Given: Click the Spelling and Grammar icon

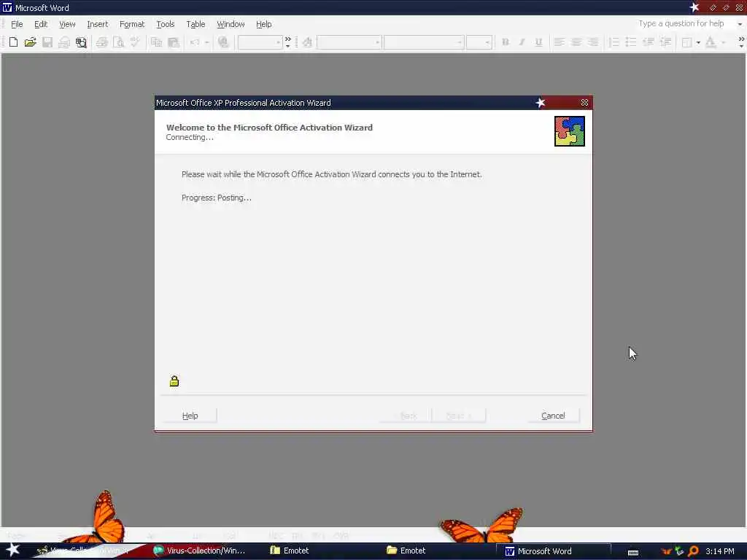Looking at the screenshot, I should pyautogui.click(x=135, y=42).
